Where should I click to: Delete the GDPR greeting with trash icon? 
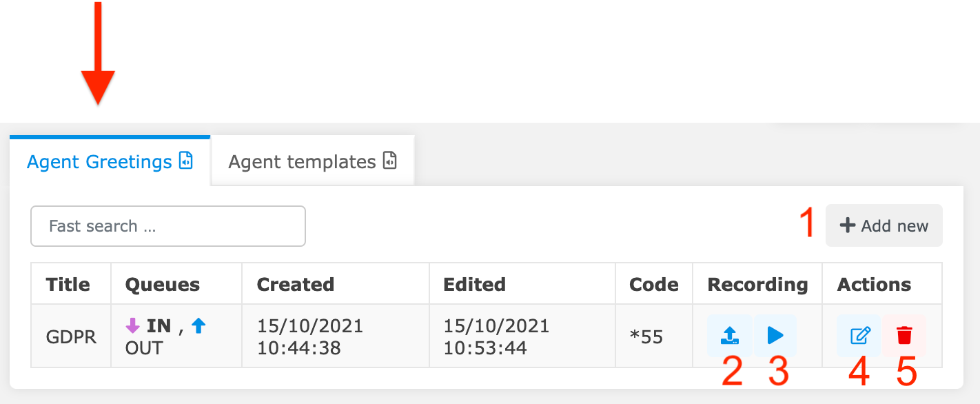[x=904, y=336]
